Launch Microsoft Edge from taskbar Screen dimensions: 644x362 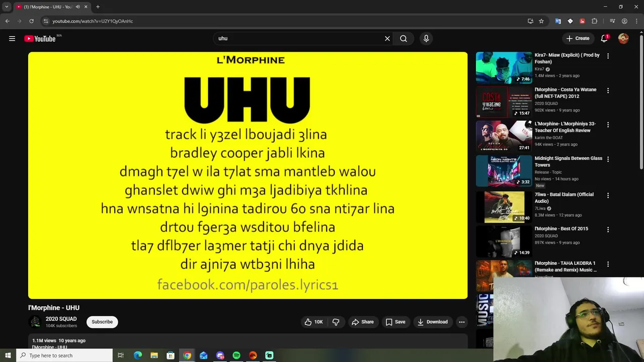click(137, 355)
